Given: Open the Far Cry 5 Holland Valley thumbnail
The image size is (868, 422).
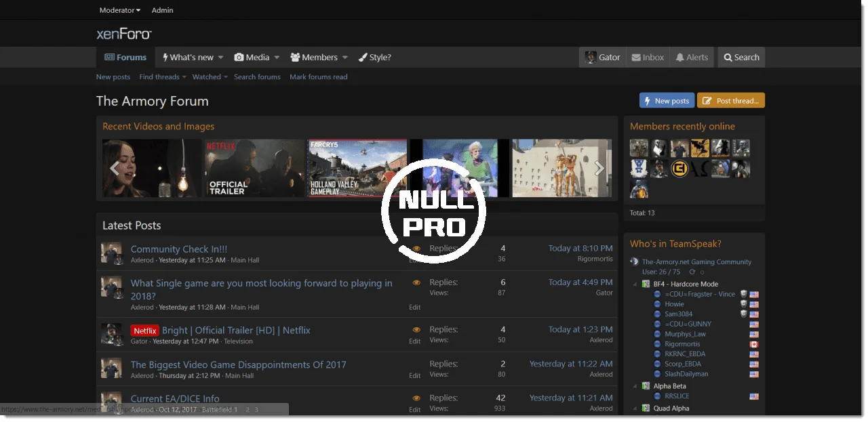Looking at the screenshot, I should click(357, 169).
